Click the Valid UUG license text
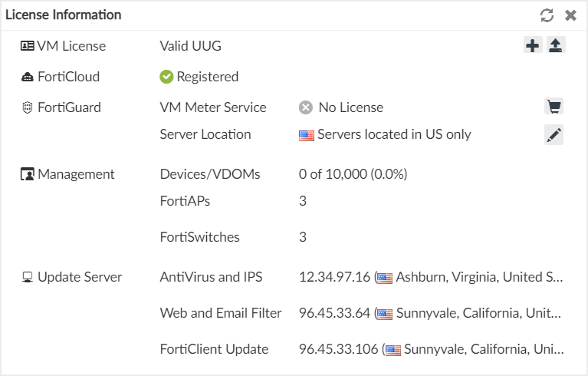 pyautogui.click(x=190, y=46)
